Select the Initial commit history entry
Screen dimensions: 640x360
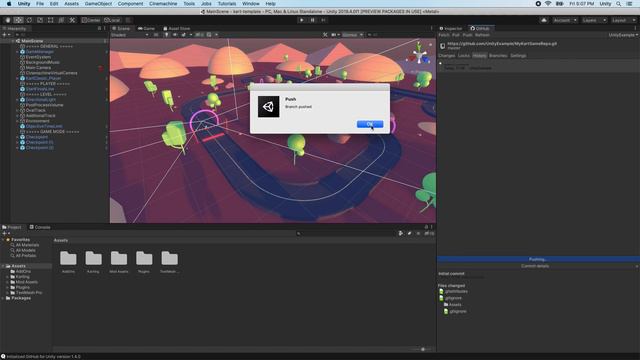point(538,66)
